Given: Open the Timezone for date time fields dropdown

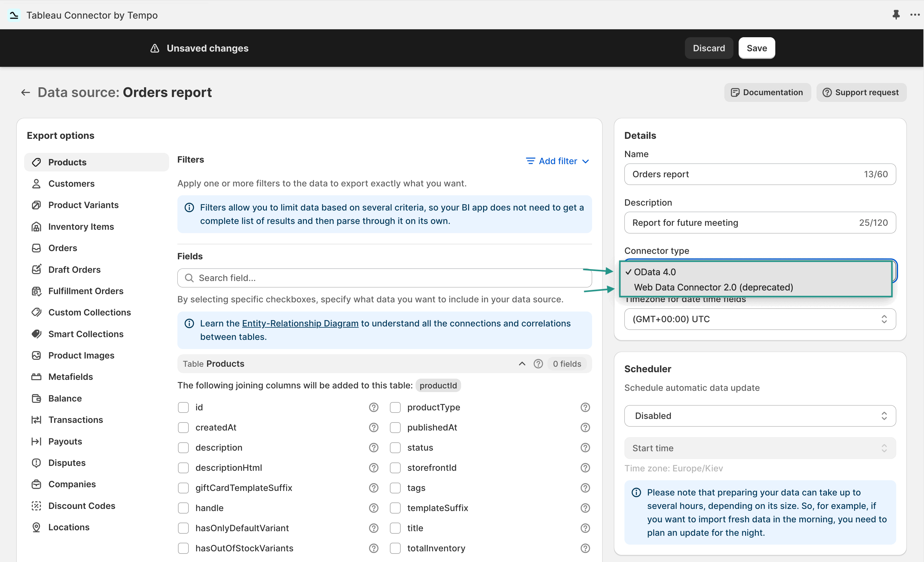Looking at the screenshot, I should point(759,319).
